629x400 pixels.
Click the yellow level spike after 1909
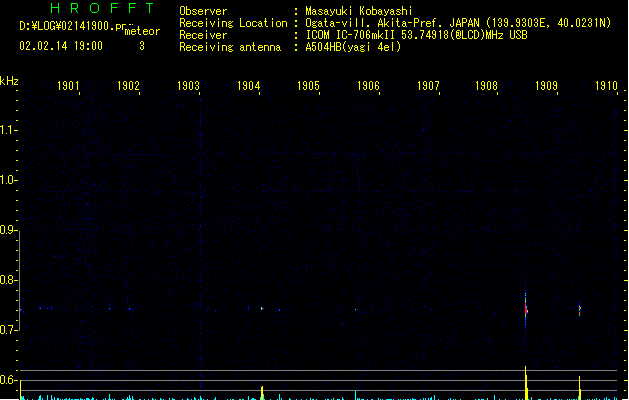[x=579, y=388]
